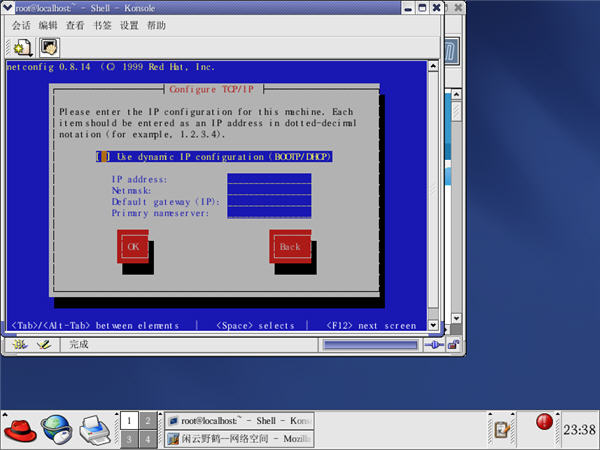Click the Default gateway input field
Screen dimensions: 600x450
[x=269, y=201]
